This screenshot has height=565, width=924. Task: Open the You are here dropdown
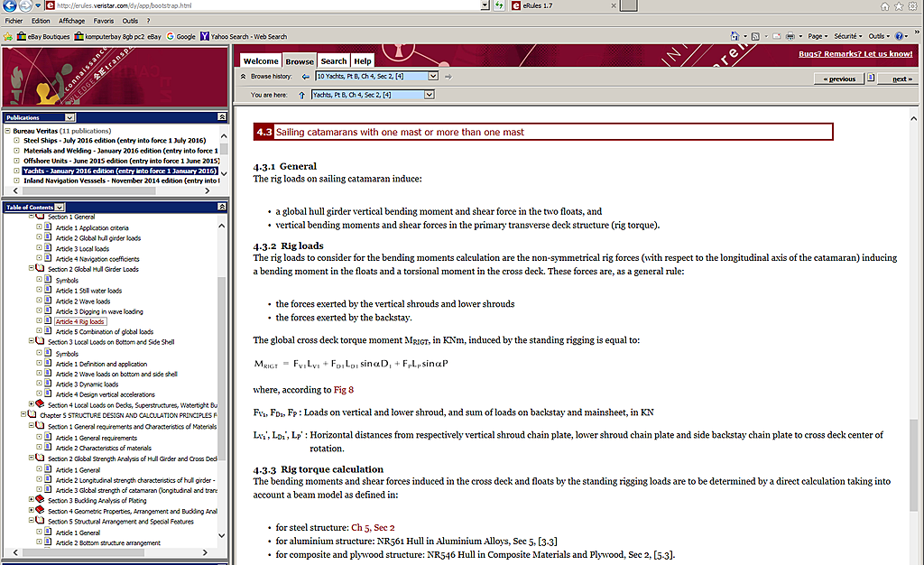pos(429,94)
